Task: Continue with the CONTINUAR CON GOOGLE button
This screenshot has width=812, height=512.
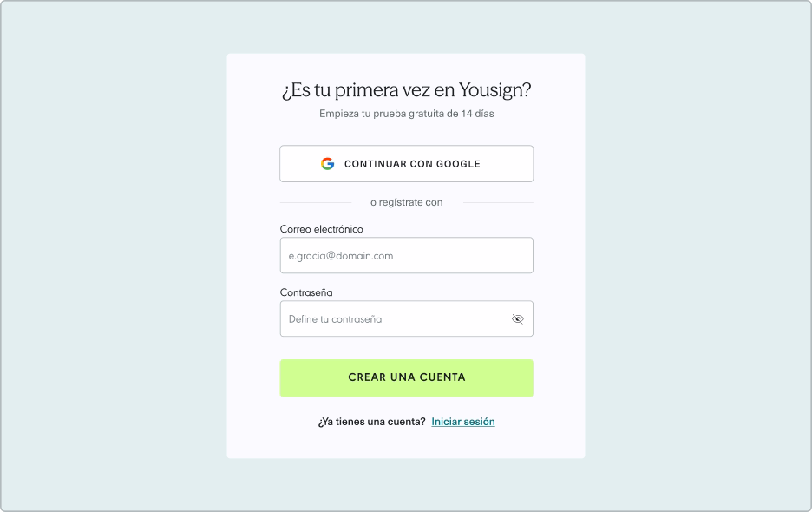Action: coord(407,164)
